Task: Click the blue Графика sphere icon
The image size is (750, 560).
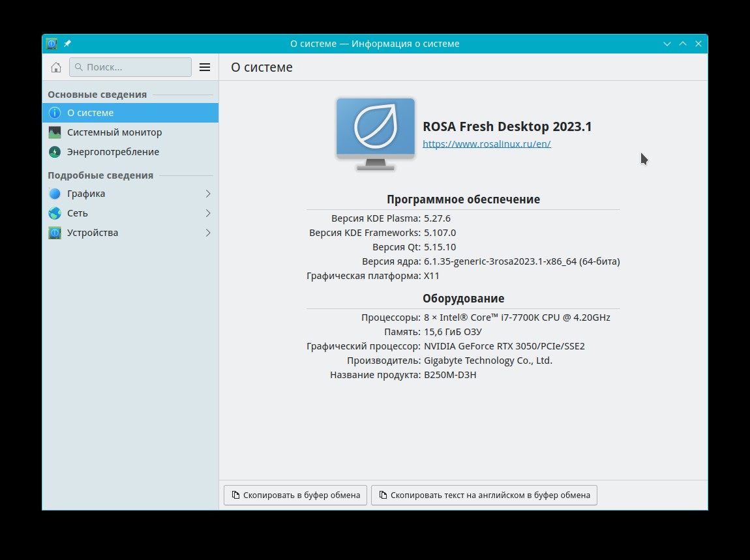Action: coord(55,194)
